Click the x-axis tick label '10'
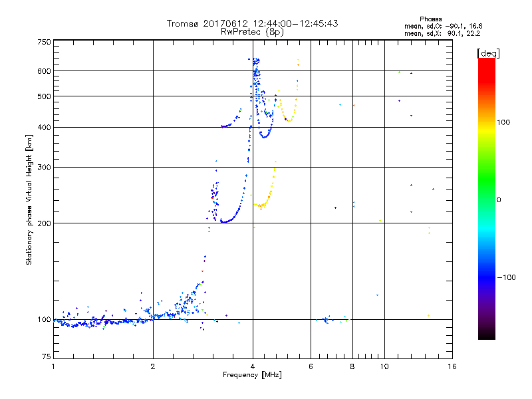Screen dimensions: 532x399 (x=384, y=366)
